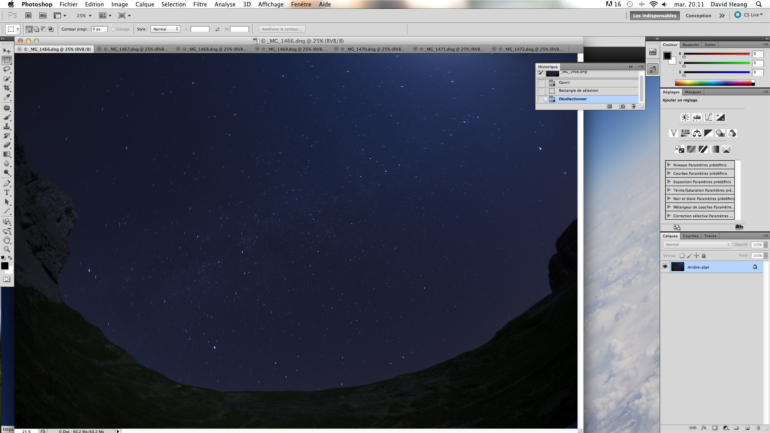Click the Conception workspace button
This screenshot has width=770, height=433.
(698, 15)
